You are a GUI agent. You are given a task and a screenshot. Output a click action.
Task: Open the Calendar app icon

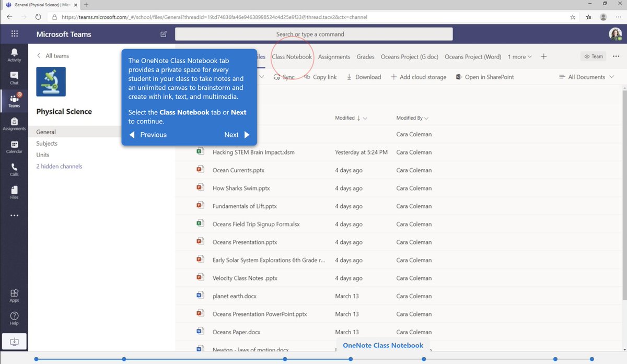tap(14, 147)
